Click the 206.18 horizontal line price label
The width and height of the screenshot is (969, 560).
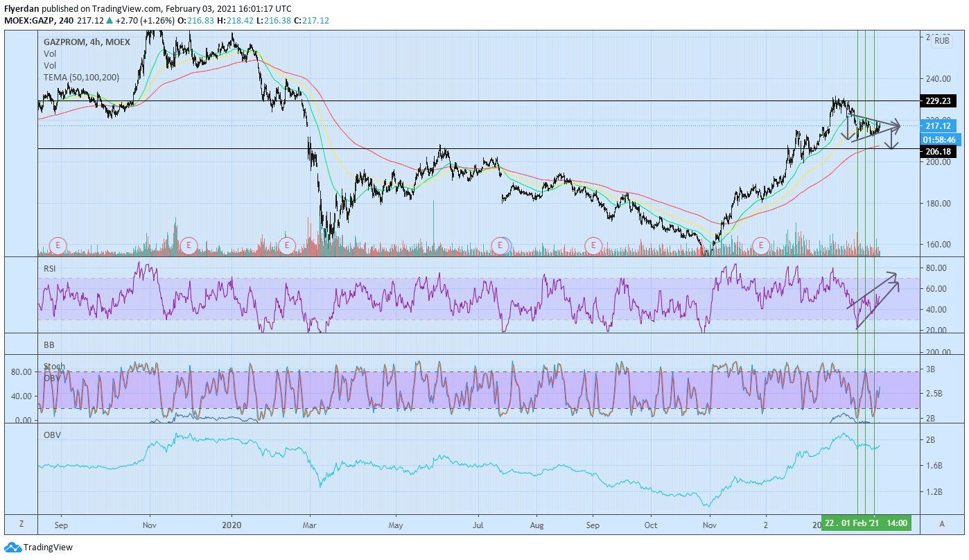click(x=938, y=151)
